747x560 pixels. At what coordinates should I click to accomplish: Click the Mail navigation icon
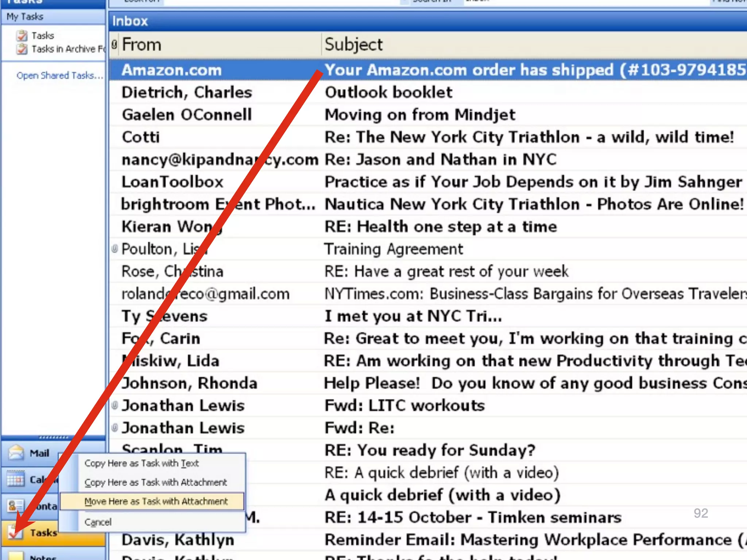(16, 453)
